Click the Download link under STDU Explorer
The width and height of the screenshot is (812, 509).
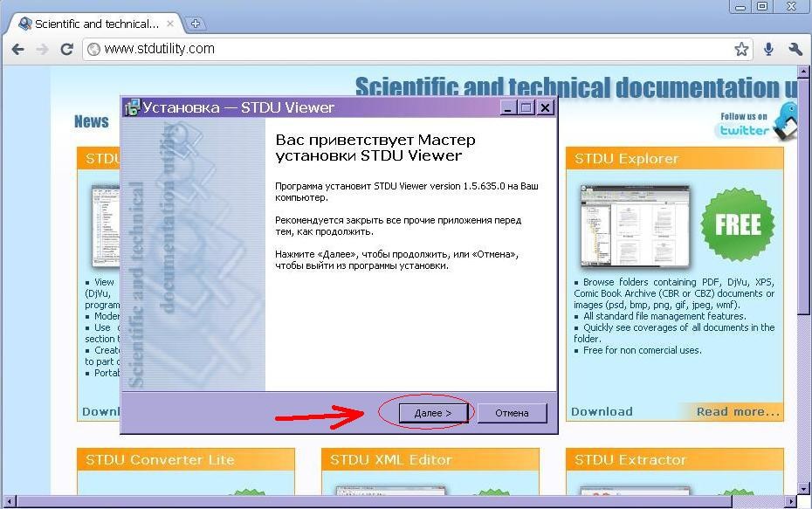(x=602, y=412)
